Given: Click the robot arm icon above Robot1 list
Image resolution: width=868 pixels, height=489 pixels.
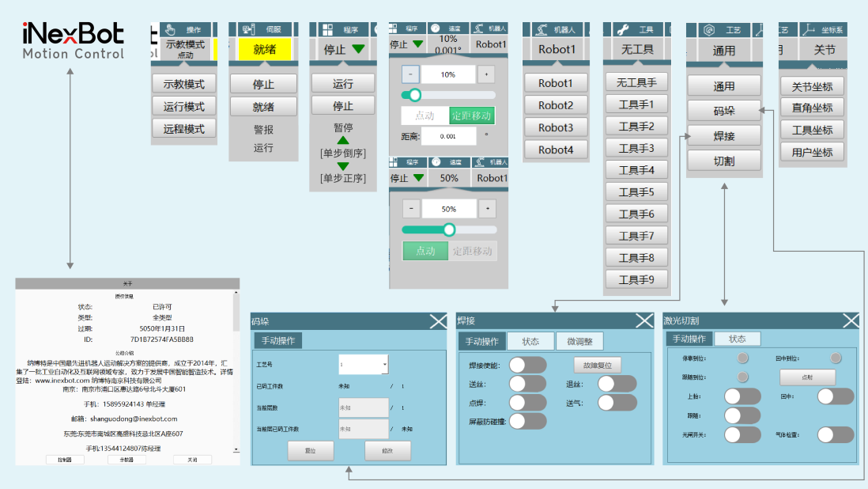Looking at the screenshot, I should tap(542, 29).
